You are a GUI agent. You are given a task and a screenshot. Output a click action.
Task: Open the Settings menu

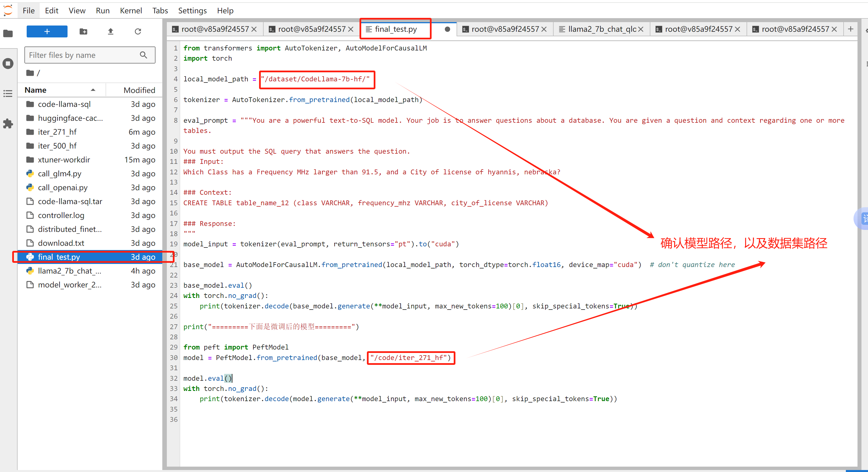(192, 10)
